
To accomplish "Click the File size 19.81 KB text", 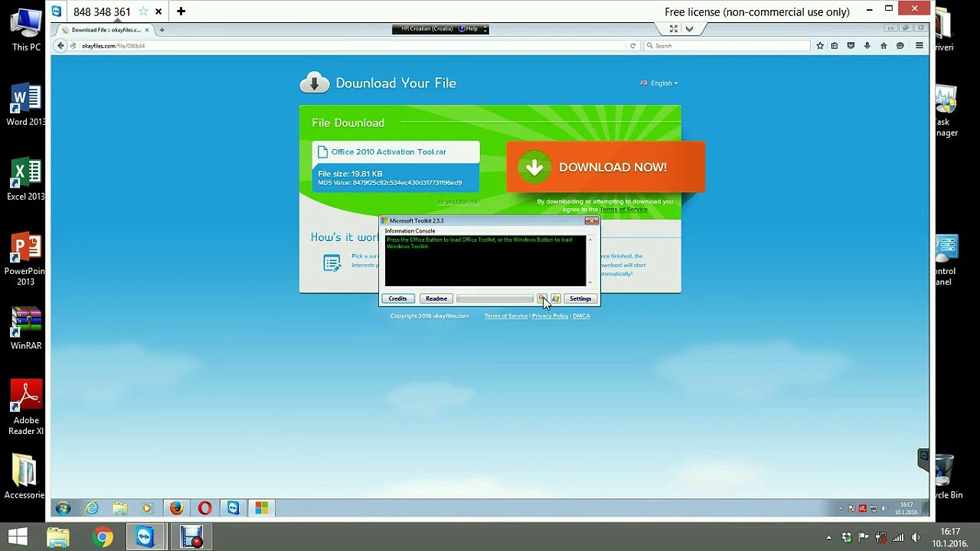I will click(350, 174).
